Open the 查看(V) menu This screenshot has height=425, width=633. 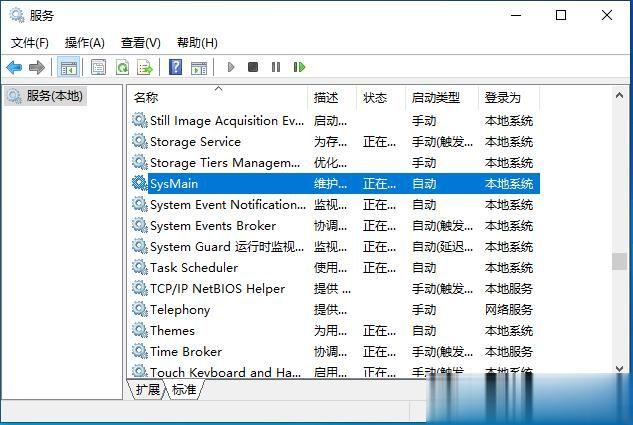pyautogui.click(x=140, y=43)
